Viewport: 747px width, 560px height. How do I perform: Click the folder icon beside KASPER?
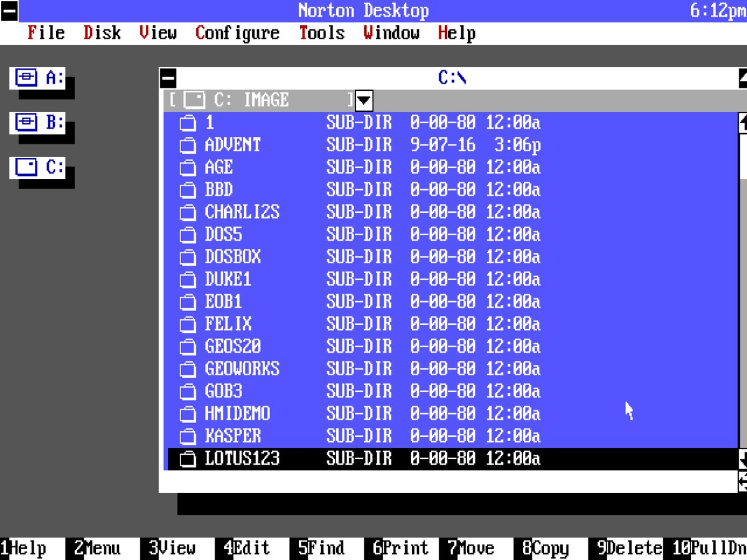187,437
